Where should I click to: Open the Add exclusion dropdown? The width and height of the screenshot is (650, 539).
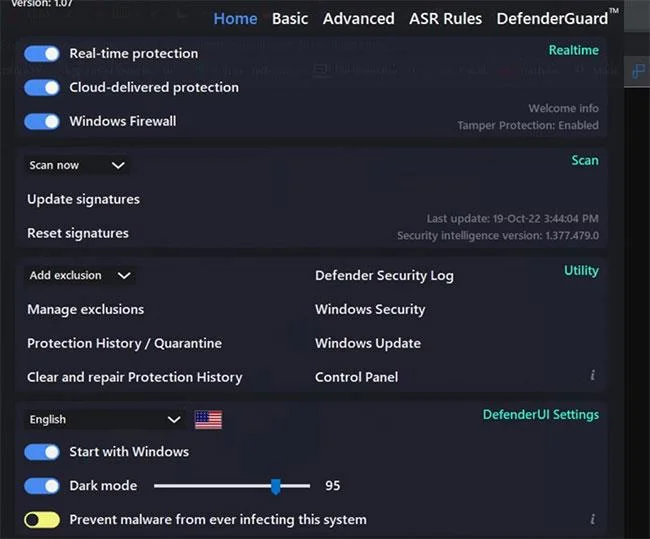tap(80, 276)
